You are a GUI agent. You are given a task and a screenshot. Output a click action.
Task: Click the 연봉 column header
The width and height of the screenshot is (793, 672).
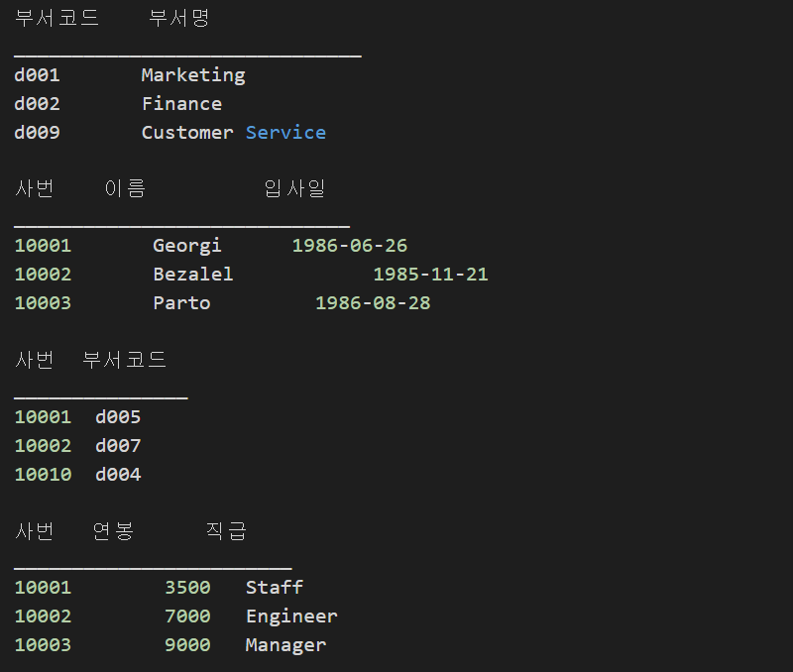113,531
